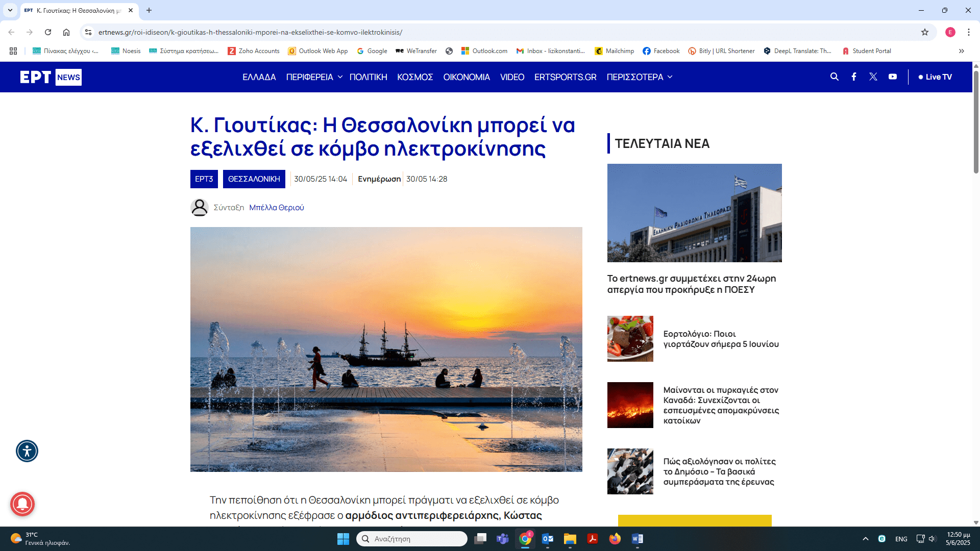Click the ERT News logo
Screen dimensions: 980x551
[51, 77]
